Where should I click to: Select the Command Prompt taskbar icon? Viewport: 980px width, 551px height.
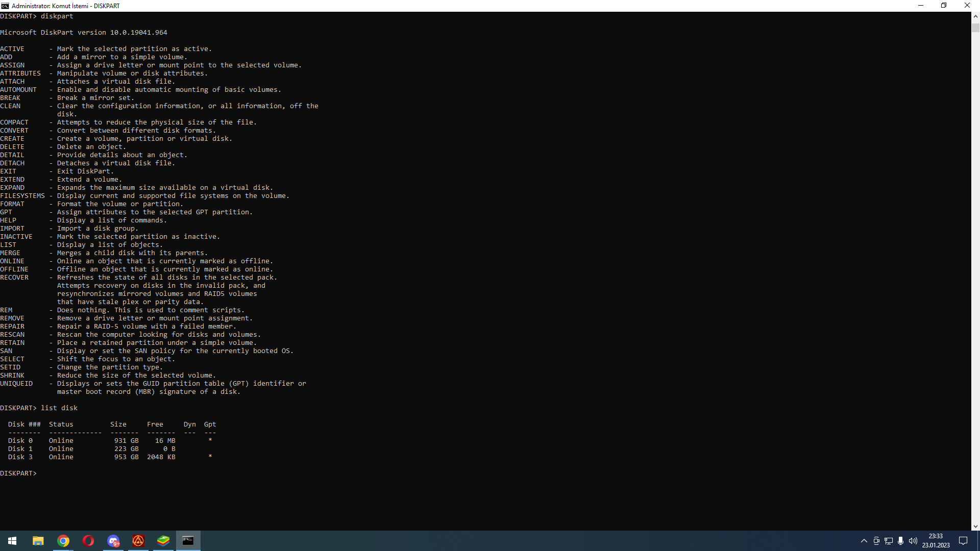[188, 541]
